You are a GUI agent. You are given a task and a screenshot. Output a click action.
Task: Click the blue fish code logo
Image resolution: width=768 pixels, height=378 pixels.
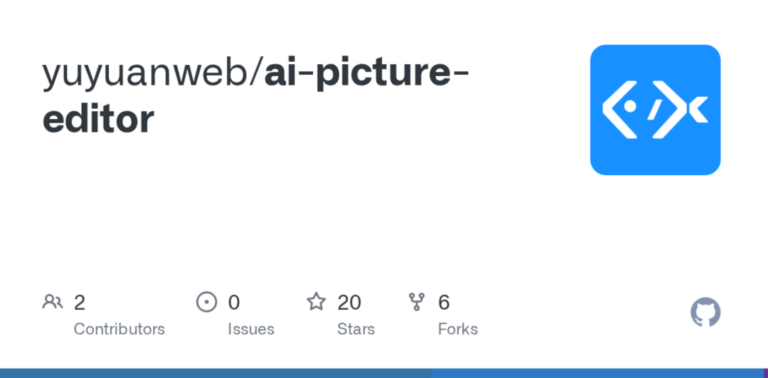tap(655, 110)
